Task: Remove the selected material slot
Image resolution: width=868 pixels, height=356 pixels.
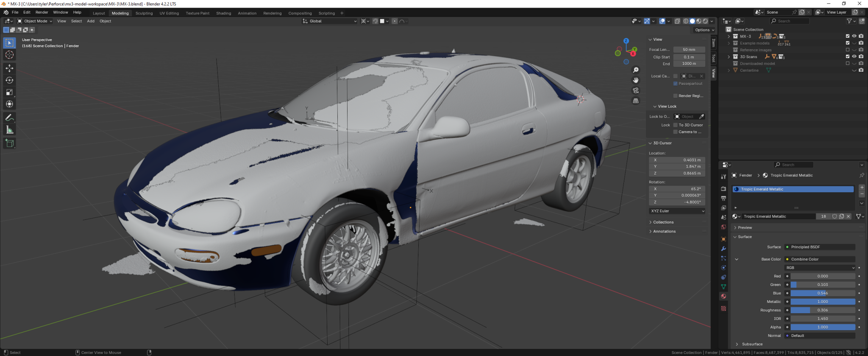Action: point(862,194)
